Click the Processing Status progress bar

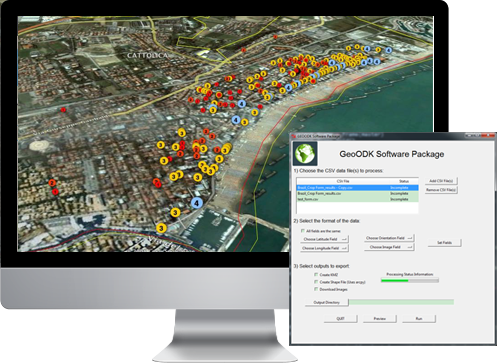click(410, 281)
